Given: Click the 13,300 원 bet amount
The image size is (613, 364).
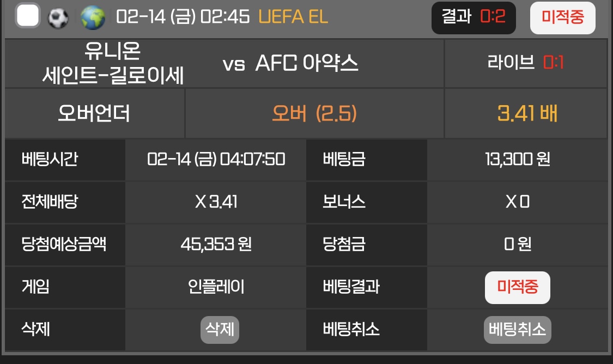Looking at the screenshot, I should tap(517, 159).
